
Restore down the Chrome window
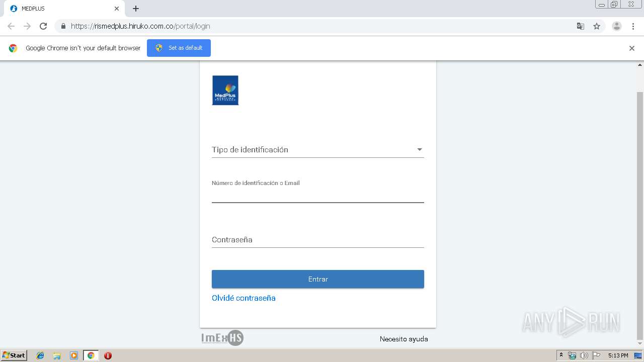614,5
